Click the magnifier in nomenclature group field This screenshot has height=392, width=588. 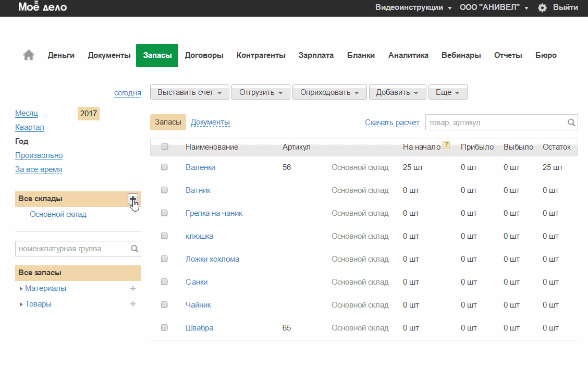click(x=134, y=249)
